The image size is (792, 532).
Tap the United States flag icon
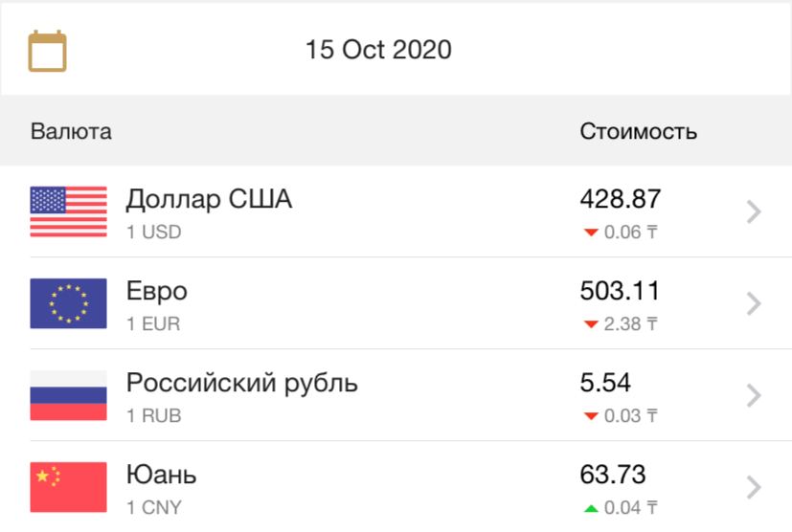click(68, 211)
